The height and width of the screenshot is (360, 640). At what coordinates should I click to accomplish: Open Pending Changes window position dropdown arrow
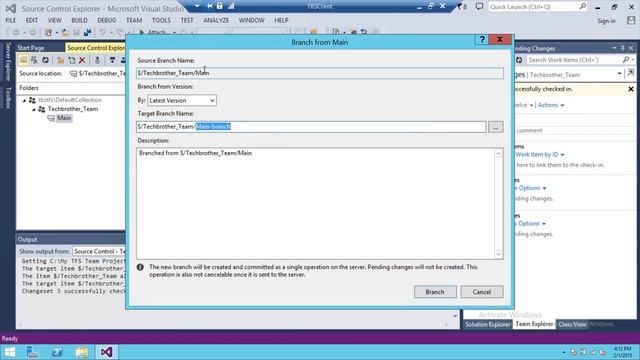pyautogui.click(x=614, y=48)
